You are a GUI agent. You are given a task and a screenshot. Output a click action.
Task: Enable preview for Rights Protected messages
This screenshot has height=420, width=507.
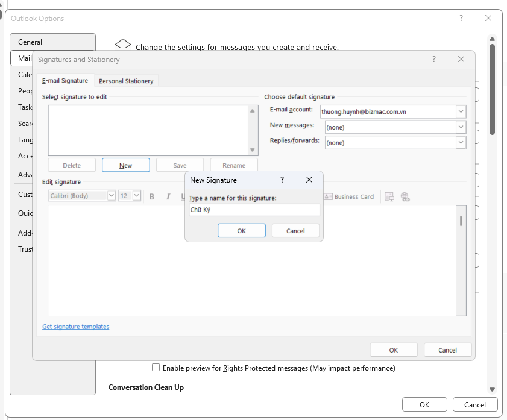pos(156,368)
